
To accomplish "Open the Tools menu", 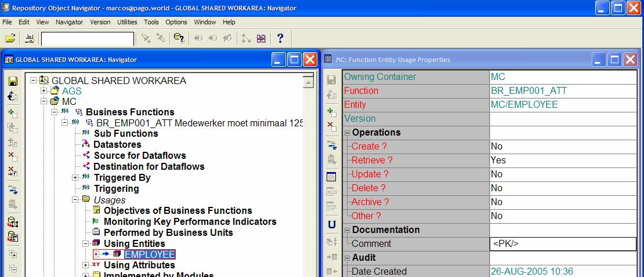I will 151,22.
